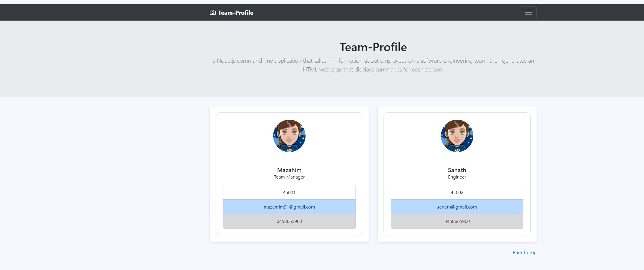Click the Team-Profile brand in the navbar

click(235, 12)
